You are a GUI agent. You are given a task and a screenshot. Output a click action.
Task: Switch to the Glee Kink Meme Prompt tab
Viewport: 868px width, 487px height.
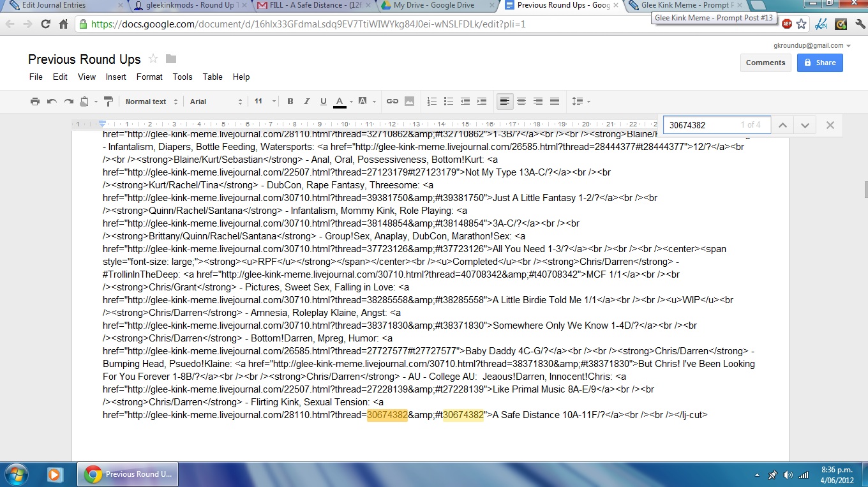(x=685, y=5)
